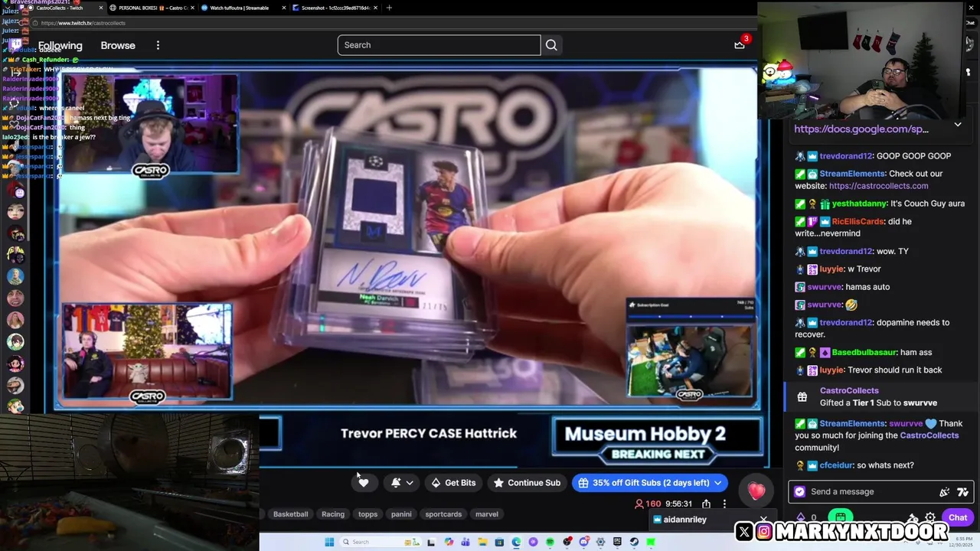Viewport: 980px width, 551px height.
Task: Open the pinned docs.google.com link
Action: pos(861,129)
